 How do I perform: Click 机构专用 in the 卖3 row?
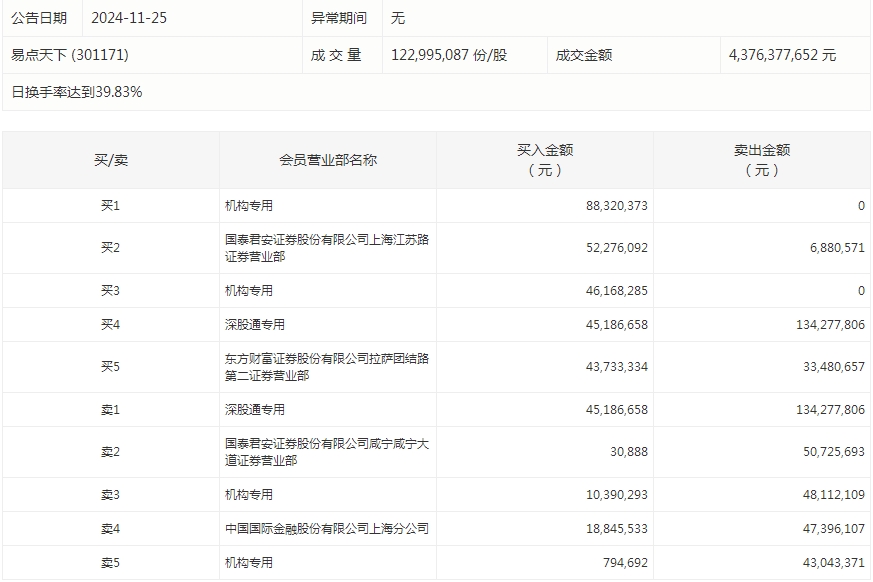tap(249, 495)
